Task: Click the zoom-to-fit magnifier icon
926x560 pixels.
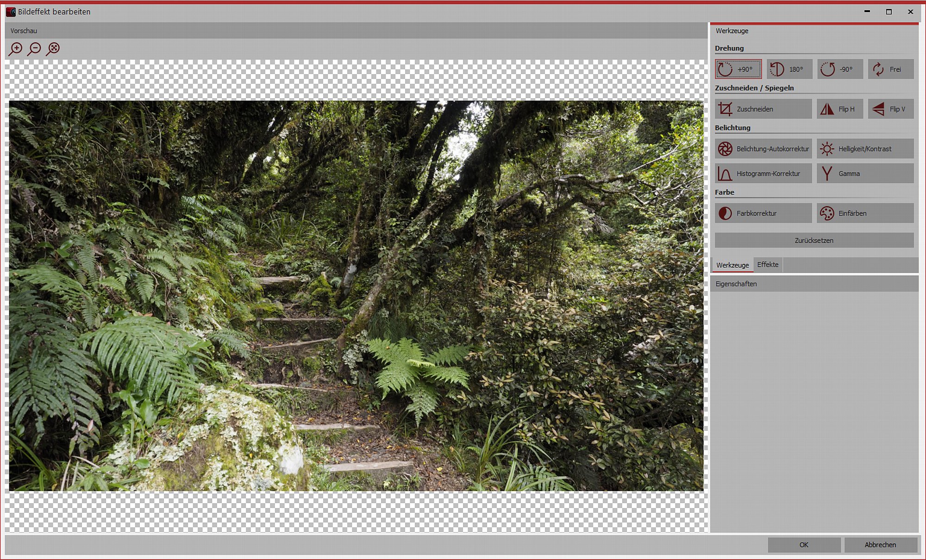Action: [x=53, y=49]
